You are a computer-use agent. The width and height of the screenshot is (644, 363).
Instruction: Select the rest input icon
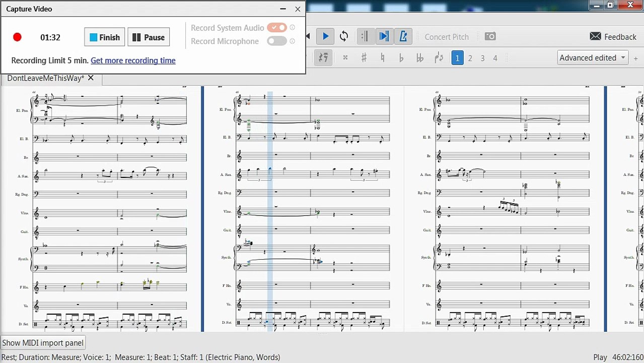coord(324,57)
